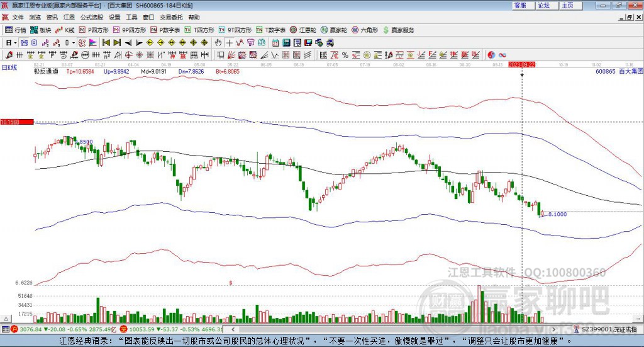Click the 8.1000 low price label
This screenshot has height=347, width=644.
(x=557, y=213)
